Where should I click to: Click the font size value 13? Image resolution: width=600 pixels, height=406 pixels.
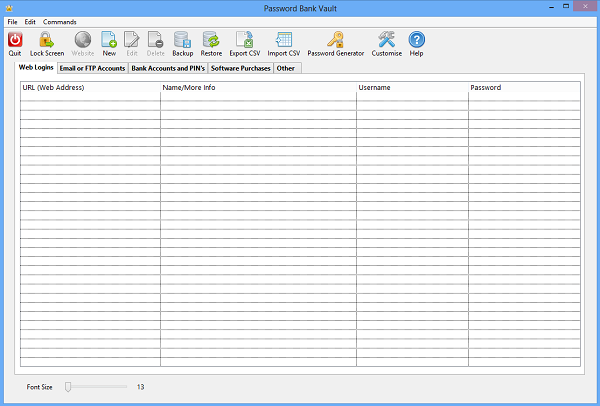(x=140, y=387)
